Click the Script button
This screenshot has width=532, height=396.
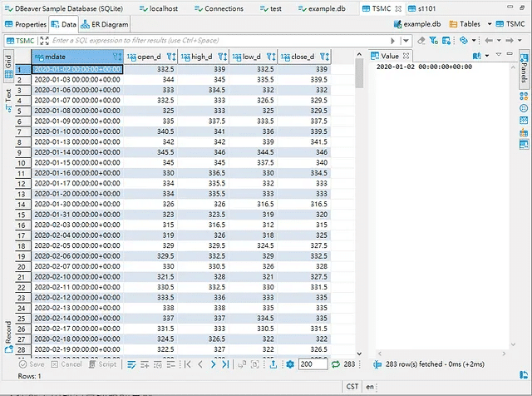tap(103, 364)
